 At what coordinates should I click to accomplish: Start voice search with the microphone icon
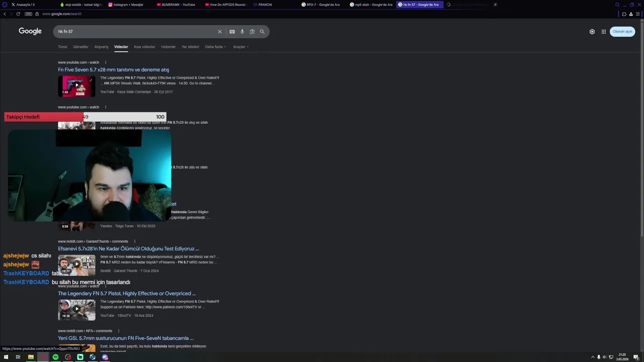(x=242, y=32)
